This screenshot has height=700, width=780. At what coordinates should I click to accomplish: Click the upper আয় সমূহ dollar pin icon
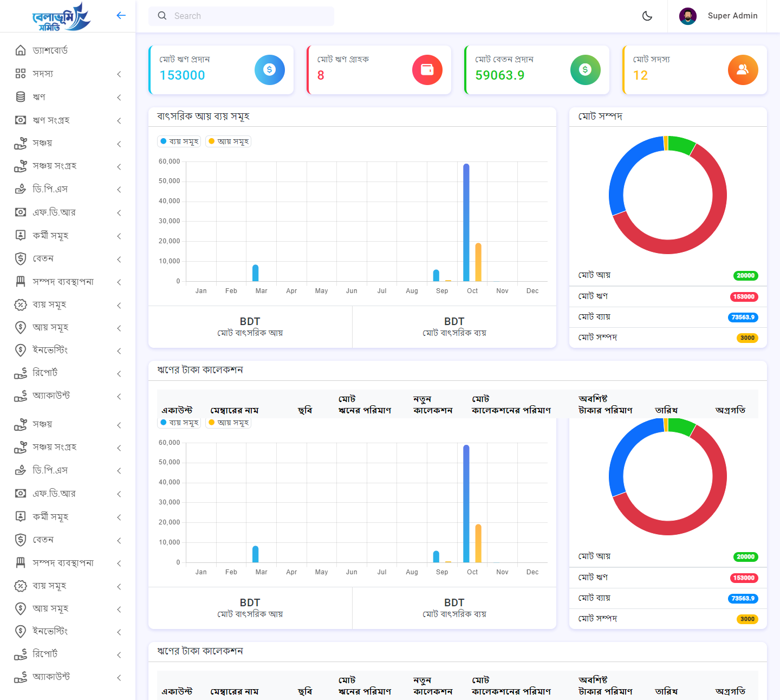21,327
